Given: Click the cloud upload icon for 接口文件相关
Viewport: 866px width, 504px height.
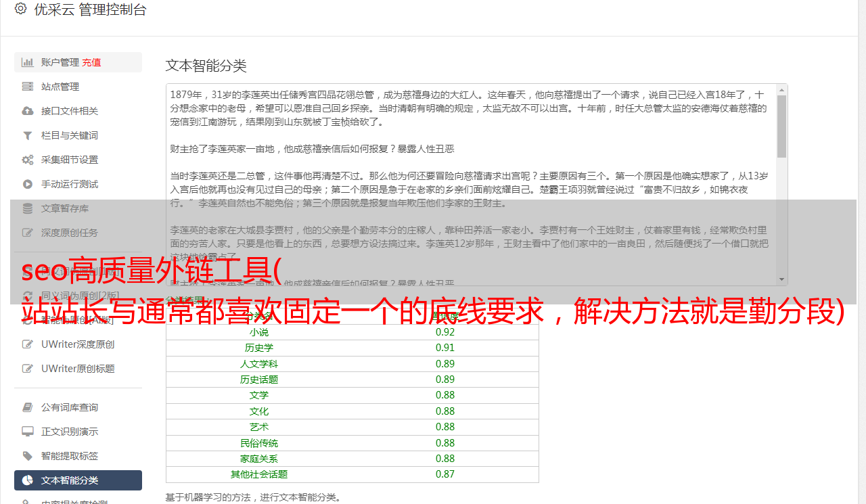Looking at the screenshot, I should 28,111.
